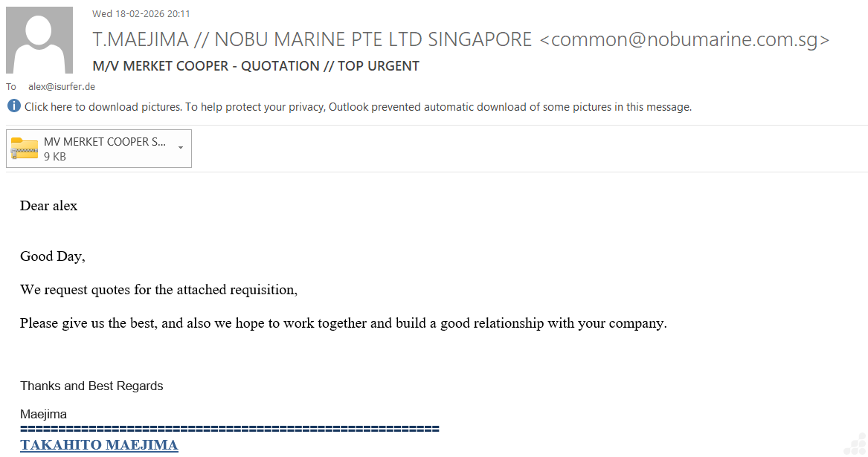Click the zip folder icon of the attachment
The height and width of the screenshot is (457, 868).
(25, 149)
